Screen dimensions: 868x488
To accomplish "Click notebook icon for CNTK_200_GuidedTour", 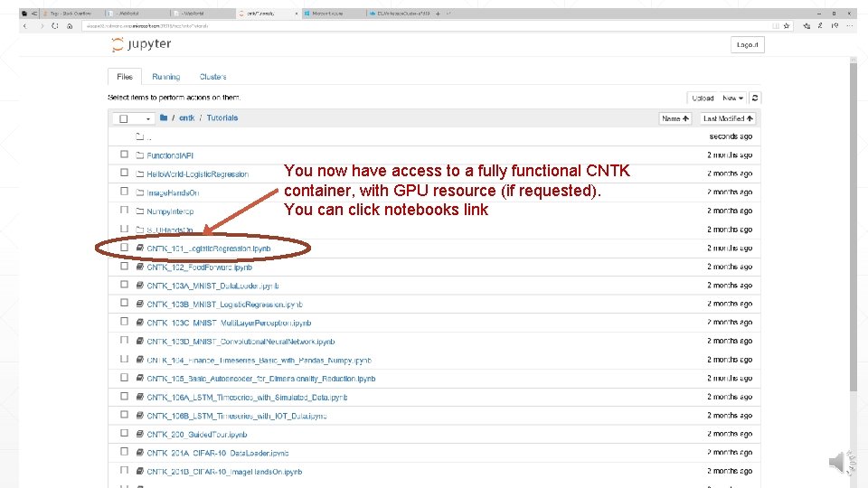I will [140, 435].
